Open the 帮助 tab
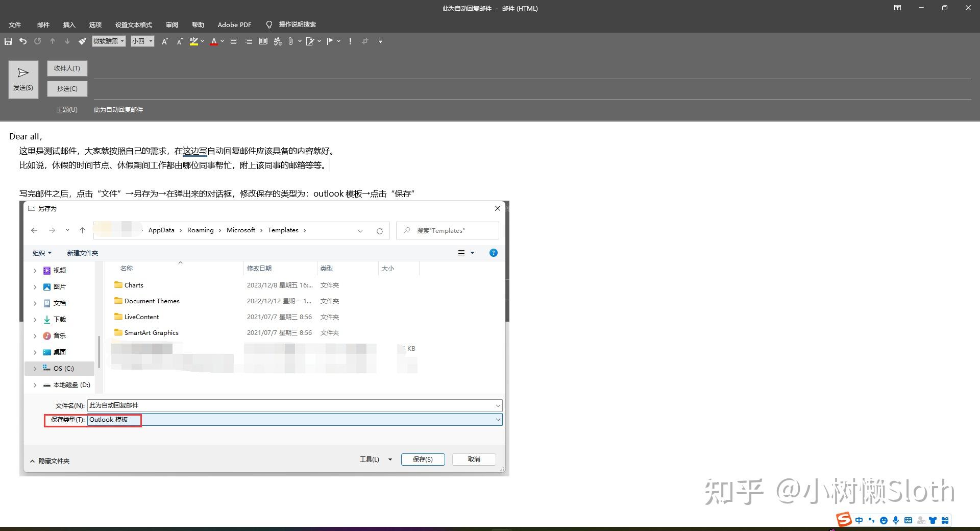This screenshot has height=531, width=980. (x=198, y=25)
